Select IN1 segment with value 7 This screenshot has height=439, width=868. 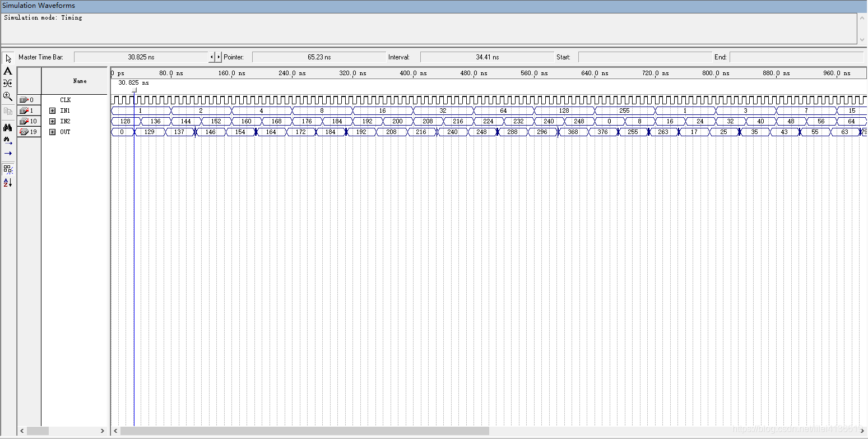click(806, 110)
